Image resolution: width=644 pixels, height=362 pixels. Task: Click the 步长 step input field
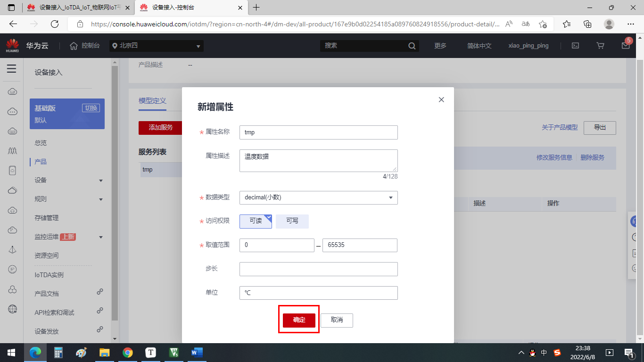(319, 269)
